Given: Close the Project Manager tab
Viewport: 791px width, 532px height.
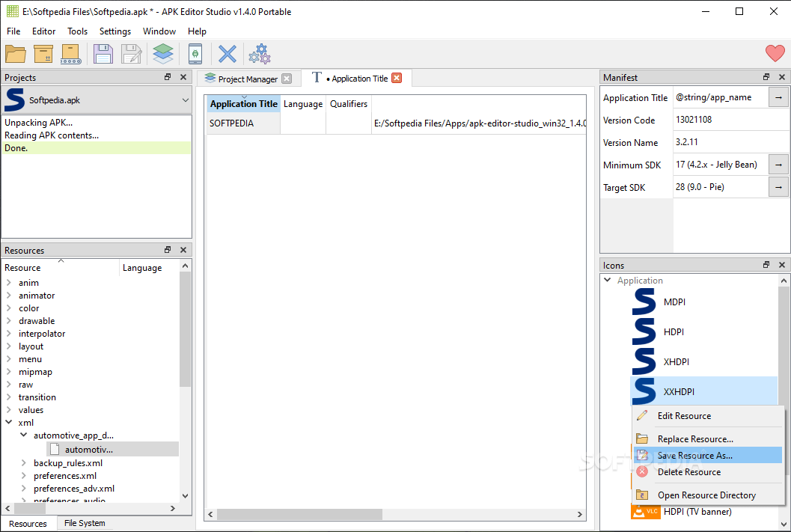Looking at the screenshot, I should coord(287,79).
